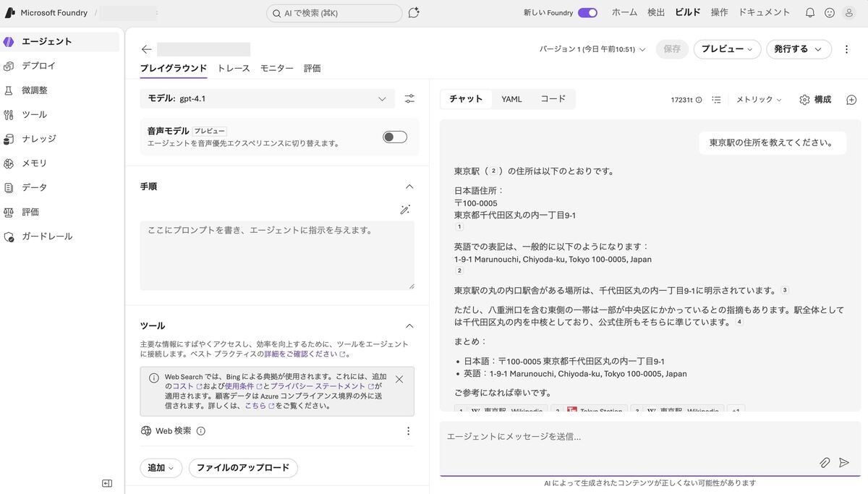Screen dimensions: 868x494
Task: Open the 発行する dropdown button
Action: tap(799, 49)
